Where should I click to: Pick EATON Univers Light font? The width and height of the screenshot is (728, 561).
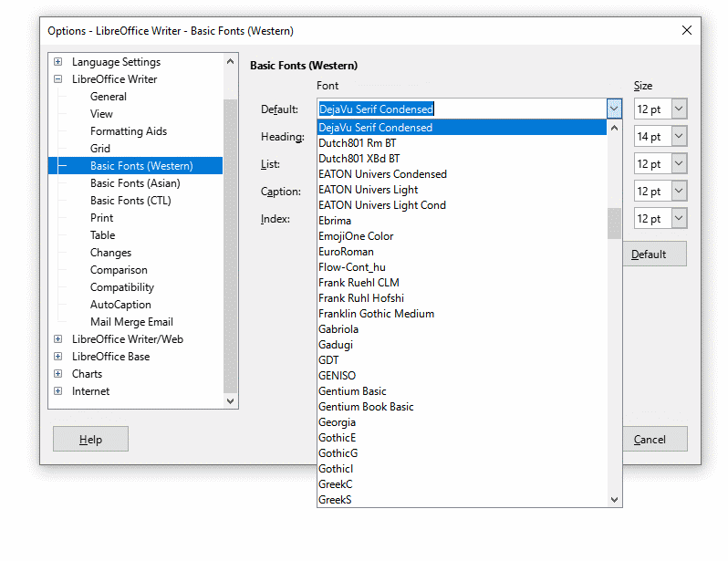[x=462, y=190]
